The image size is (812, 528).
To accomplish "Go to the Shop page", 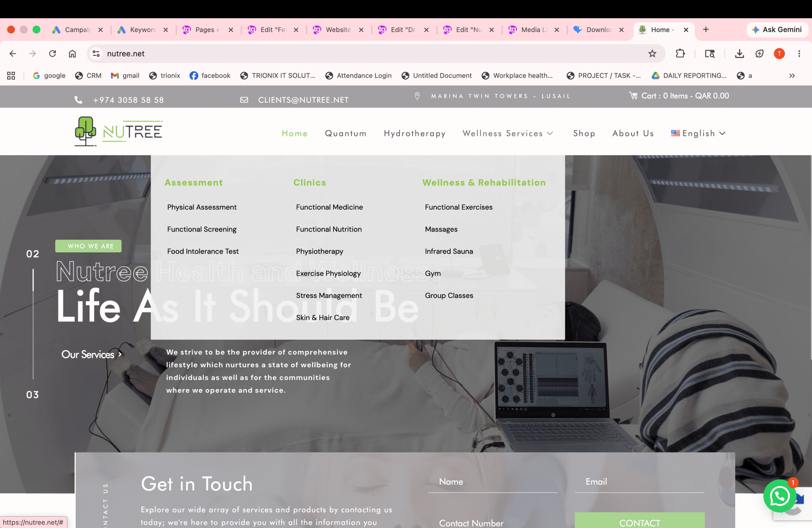I will (584, 134).
